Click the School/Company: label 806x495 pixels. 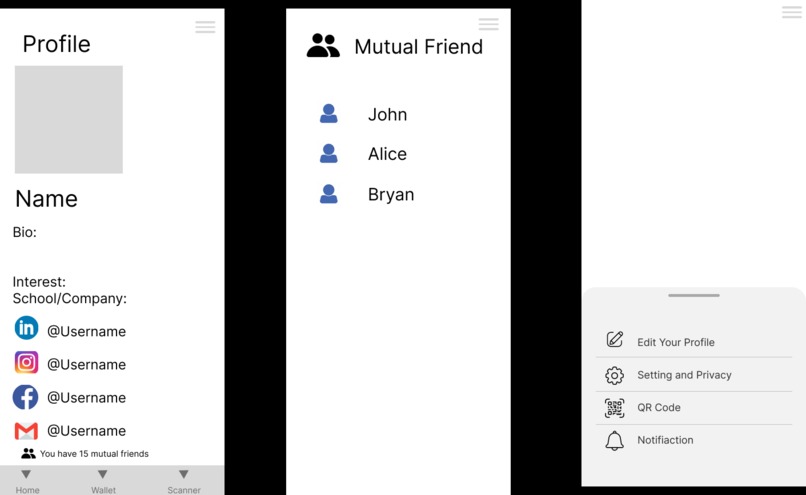(x=69, y=299)
